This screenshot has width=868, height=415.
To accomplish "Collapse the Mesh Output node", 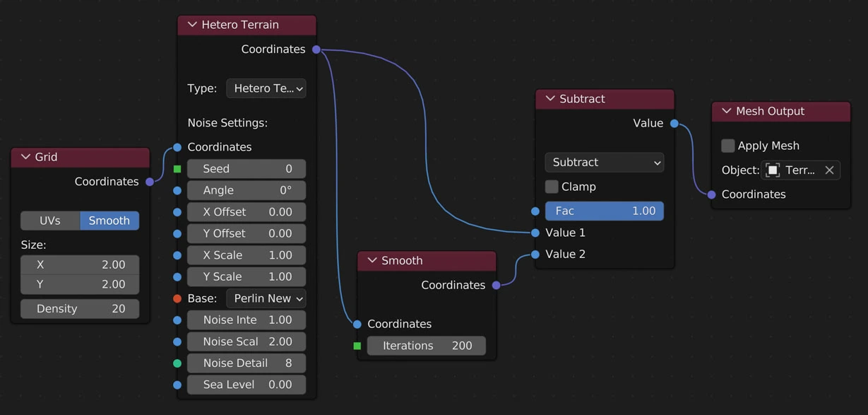I will point(726,111).
